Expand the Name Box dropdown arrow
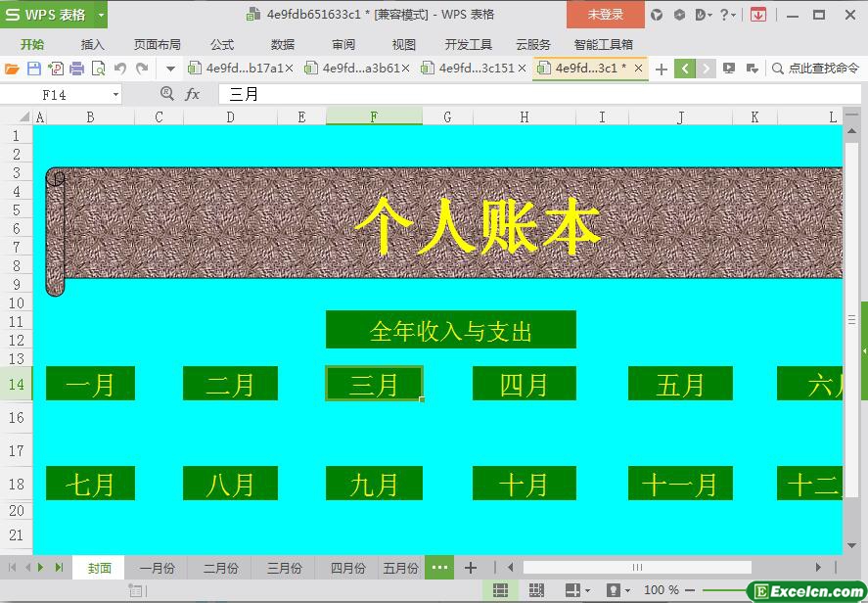This screenshot has height=603, width=868. [x=115, y=94]
